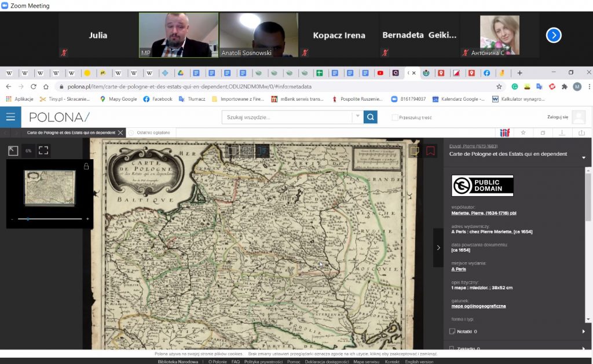This screenshot has height=364, width=593.
Task: Zoom in with the slider plus button
Action: point(87,219)
